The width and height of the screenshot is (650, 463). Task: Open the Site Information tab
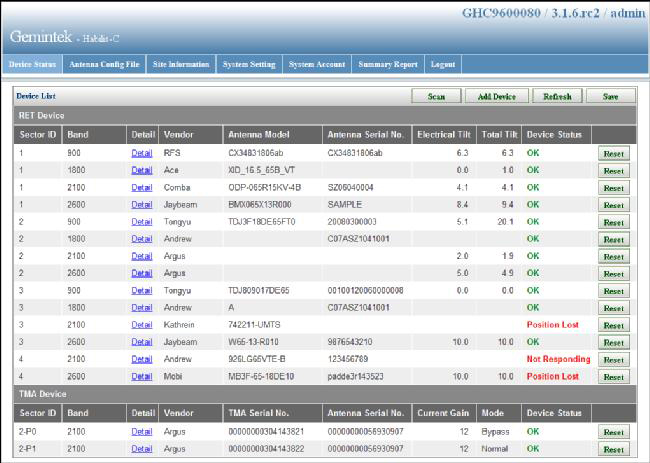coord(181,64)
